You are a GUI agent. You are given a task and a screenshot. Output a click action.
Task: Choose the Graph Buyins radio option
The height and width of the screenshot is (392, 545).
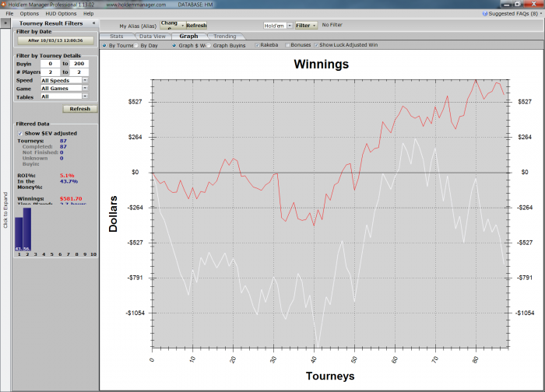(209, 45)
